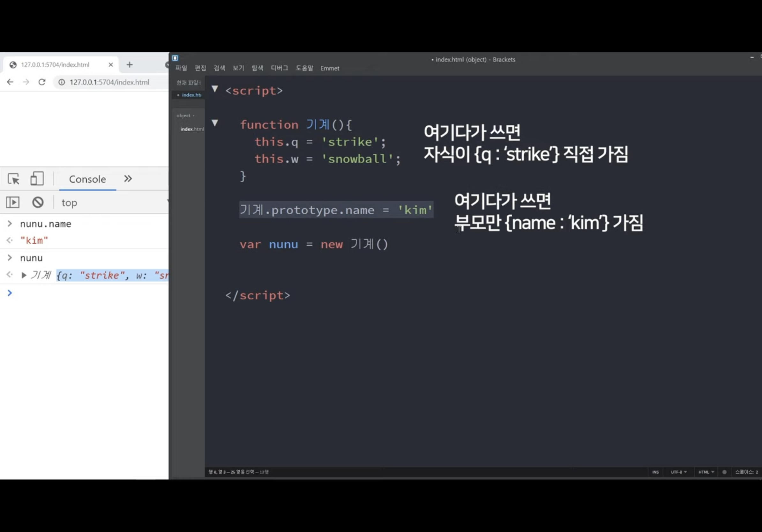The height and width of the screenshot is (532, 762).
Task: Toggle the device toolbar icon in DevTools
Action: (37, 178)
